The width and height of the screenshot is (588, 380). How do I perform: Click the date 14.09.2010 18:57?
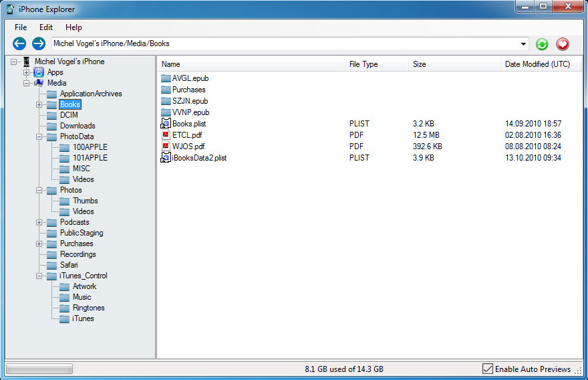pos(533,124)
